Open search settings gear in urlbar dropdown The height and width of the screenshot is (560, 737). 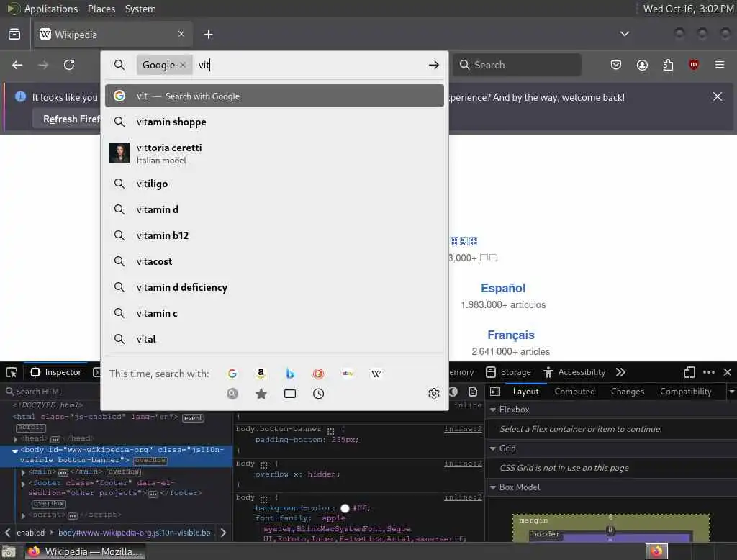[434, 394]
